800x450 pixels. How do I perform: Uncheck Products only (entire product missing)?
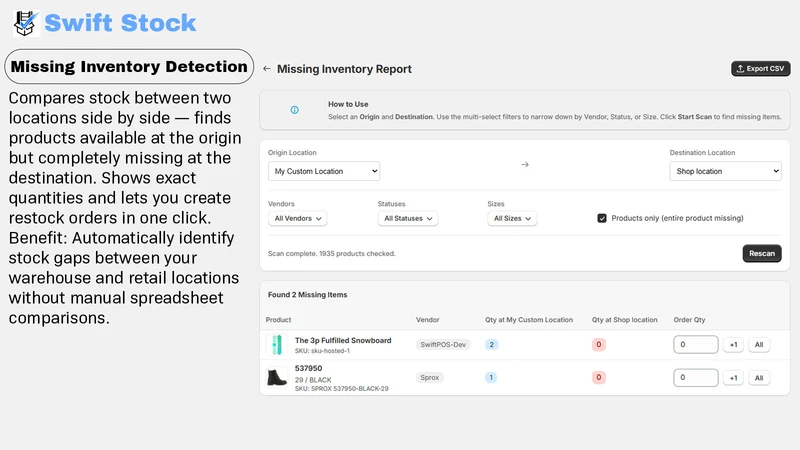click(x=602, y=218)
